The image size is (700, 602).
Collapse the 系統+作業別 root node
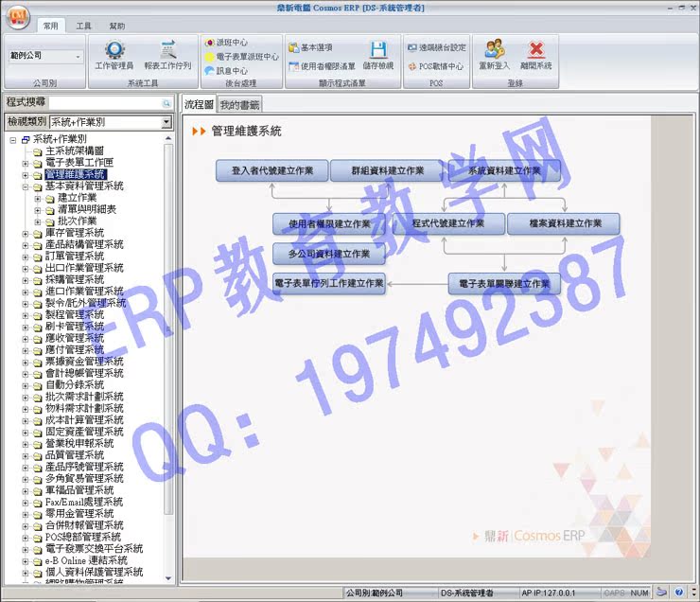(x=13, y=140)
